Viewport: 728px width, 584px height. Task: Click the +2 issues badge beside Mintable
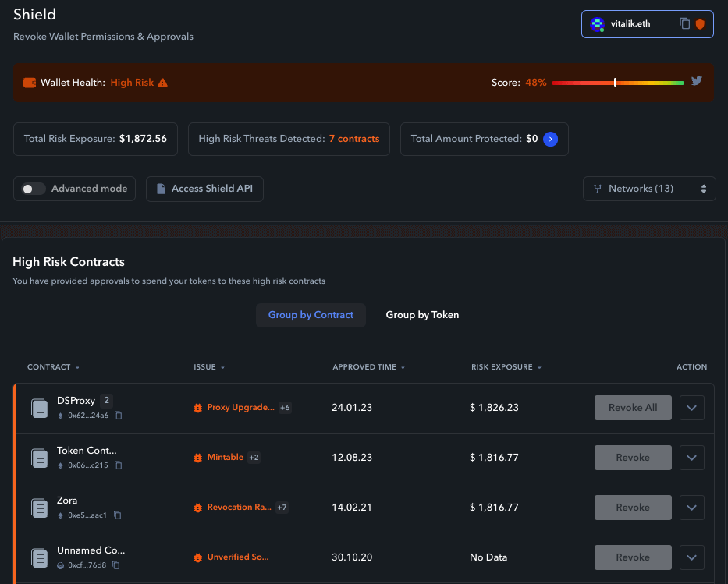point(254,458)
